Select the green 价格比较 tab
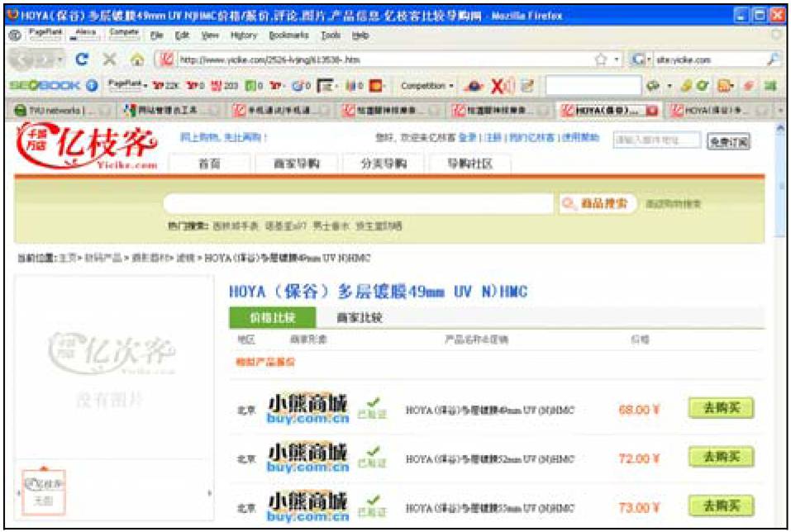 tap(273, 318)
